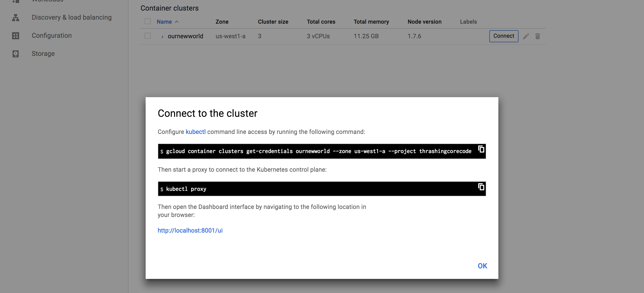Open Discovery & load balancing section
This screenshot has height=293, width=644.
(x=72, y=17)
